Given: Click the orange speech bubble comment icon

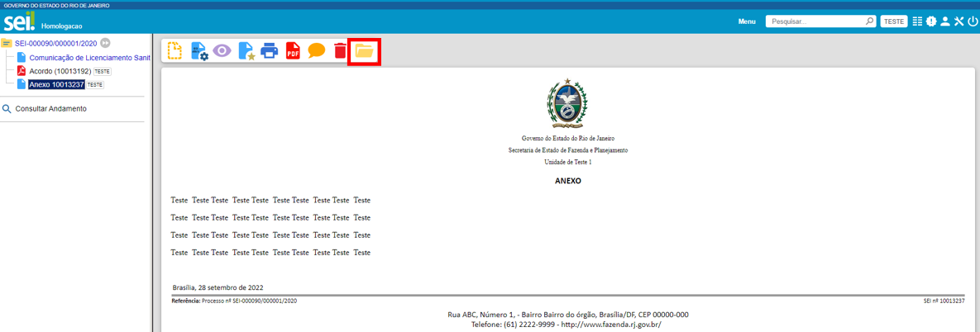Looking at the screenshot, I should point(316,51).
